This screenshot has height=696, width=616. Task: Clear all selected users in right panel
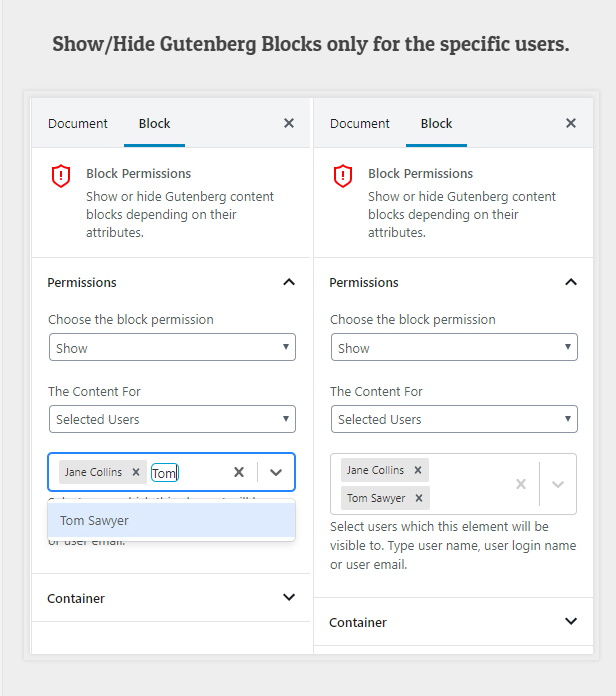point(521,484)
